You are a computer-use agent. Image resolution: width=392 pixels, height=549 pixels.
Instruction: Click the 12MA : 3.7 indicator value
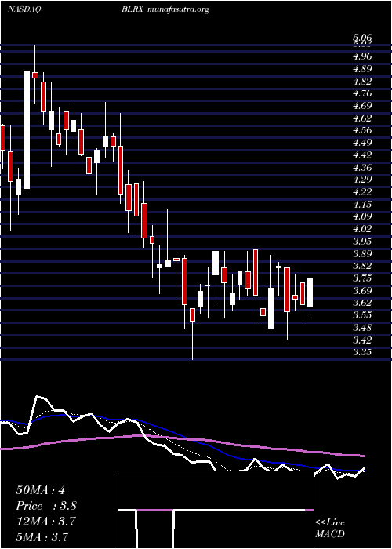(x=45, y=521)
